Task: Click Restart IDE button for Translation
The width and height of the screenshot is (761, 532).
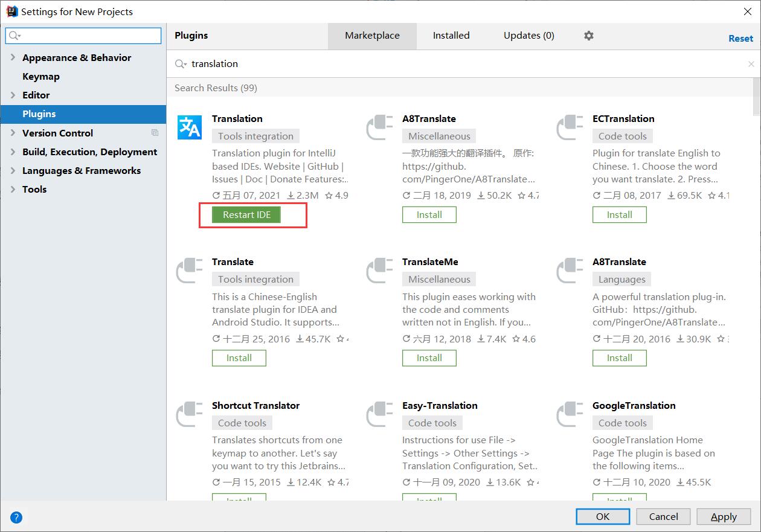Action: 246,215
